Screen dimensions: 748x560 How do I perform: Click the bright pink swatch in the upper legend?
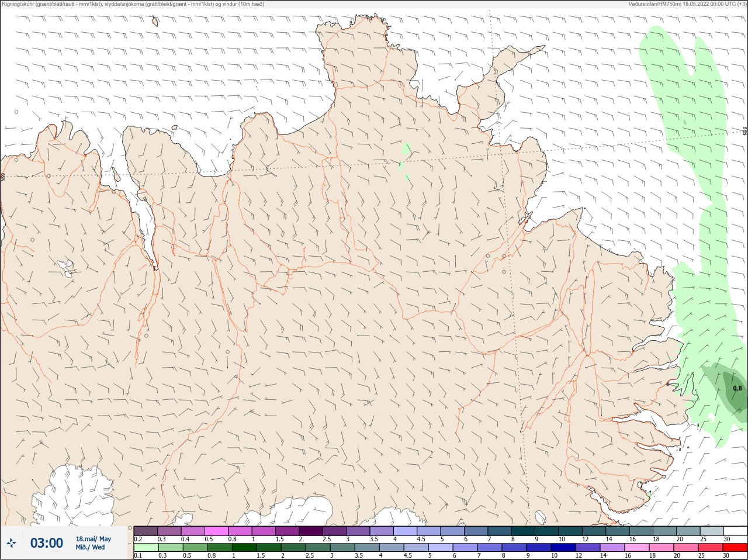click(216, 531)
